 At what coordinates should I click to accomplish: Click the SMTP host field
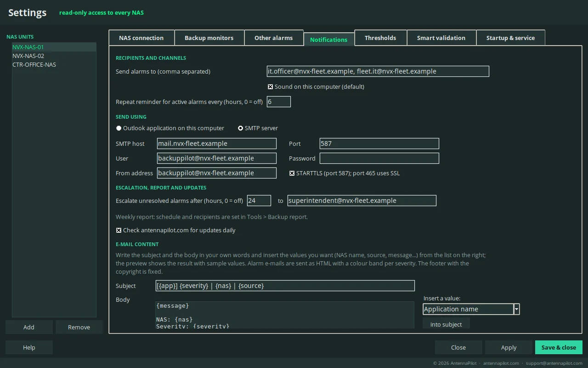point(217,144)
